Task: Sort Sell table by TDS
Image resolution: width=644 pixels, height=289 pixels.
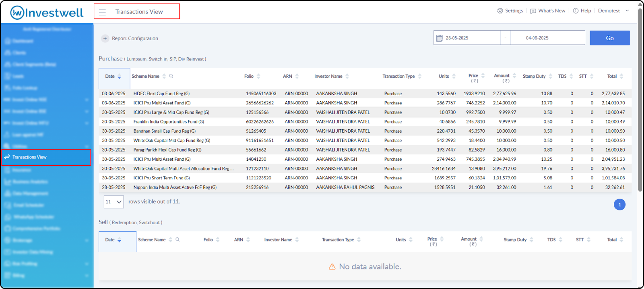Action: [560, 239]
